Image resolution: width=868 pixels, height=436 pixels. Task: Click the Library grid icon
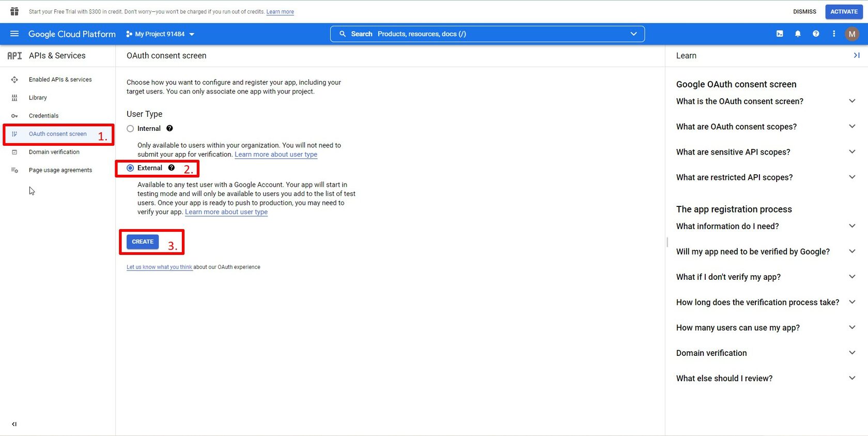coord(14,98)
